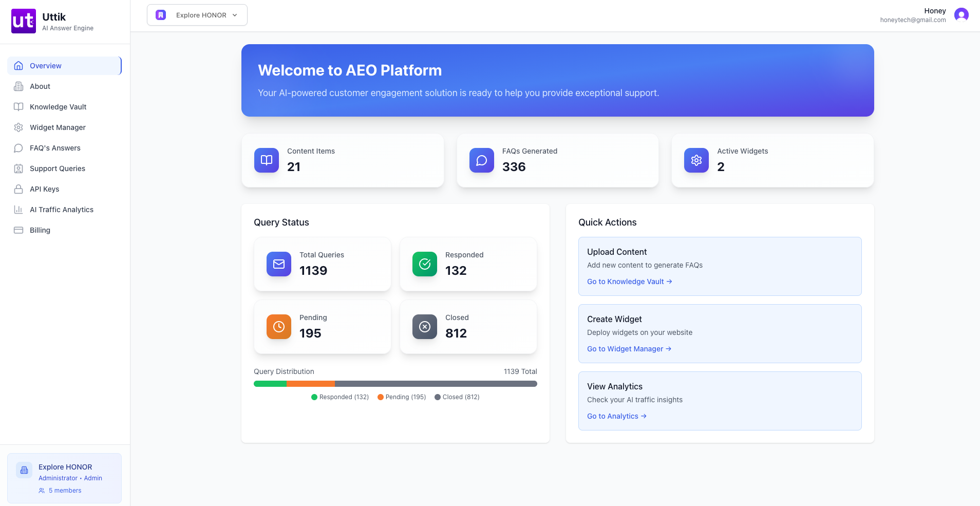Go to FAQ's Answers page
The height and width of the screenshot is (506, 980).
pos(64,148)
